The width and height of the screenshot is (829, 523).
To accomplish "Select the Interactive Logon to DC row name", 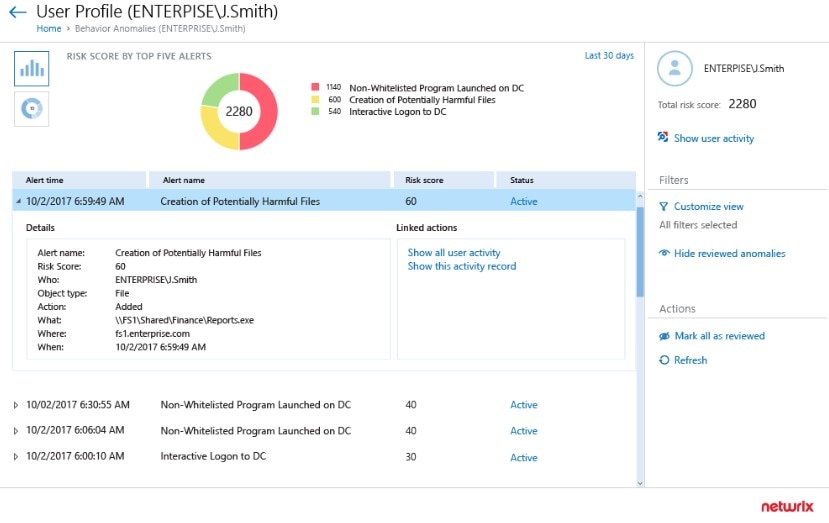I will click(213, 456).
